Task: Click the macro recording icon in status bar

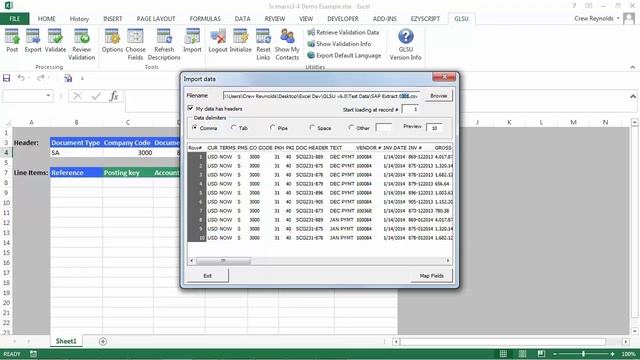Action: pos(33,354)
